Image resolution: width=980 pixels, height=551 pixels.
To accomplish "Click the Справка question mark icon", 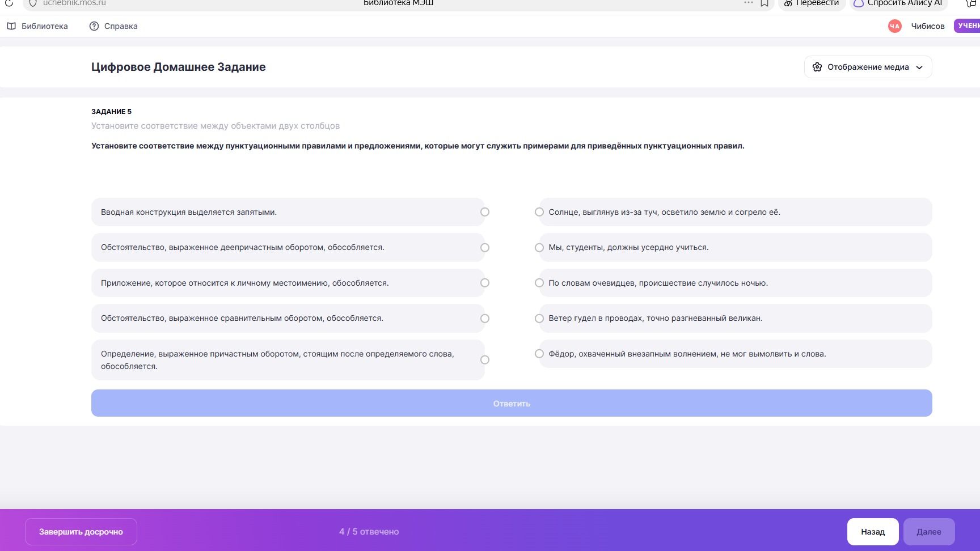I will [94, 26].
